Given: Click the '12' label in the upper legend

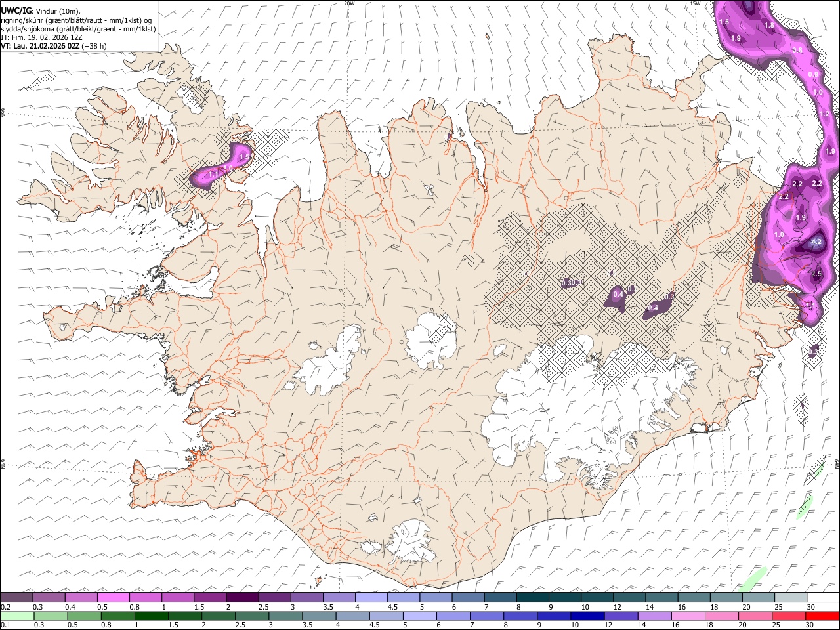Looking at the screenshot, I should (616, 607).
